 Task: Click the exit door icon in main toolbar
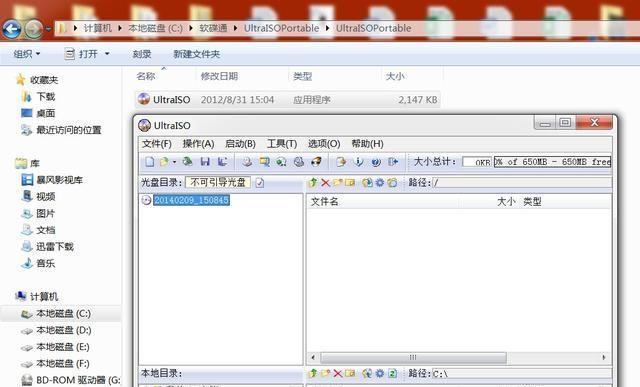[393, 162]
